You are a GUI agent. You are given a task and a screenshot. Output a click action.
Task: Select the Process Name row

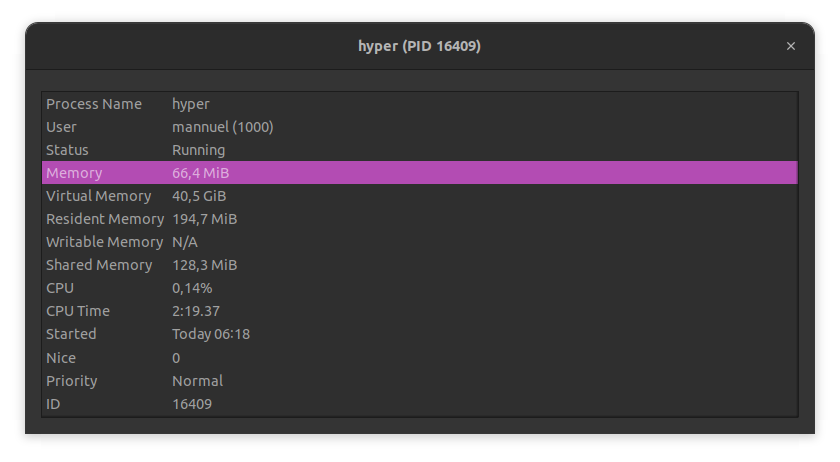pos(419,104)
